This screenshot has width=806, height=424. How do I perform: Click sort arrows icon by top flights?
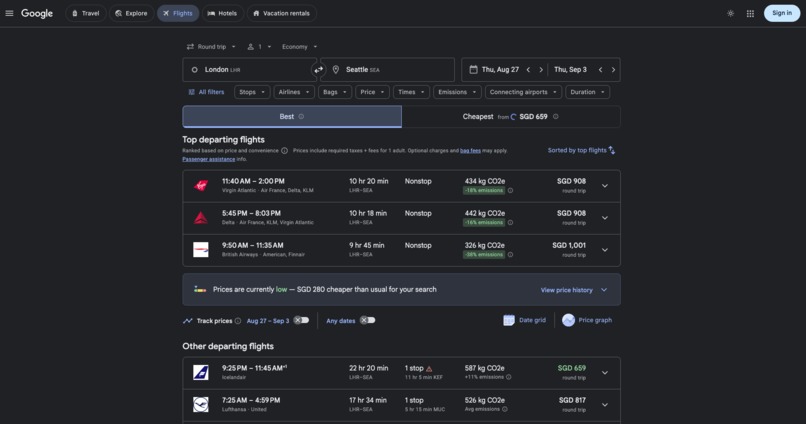(x=612, y=150)
